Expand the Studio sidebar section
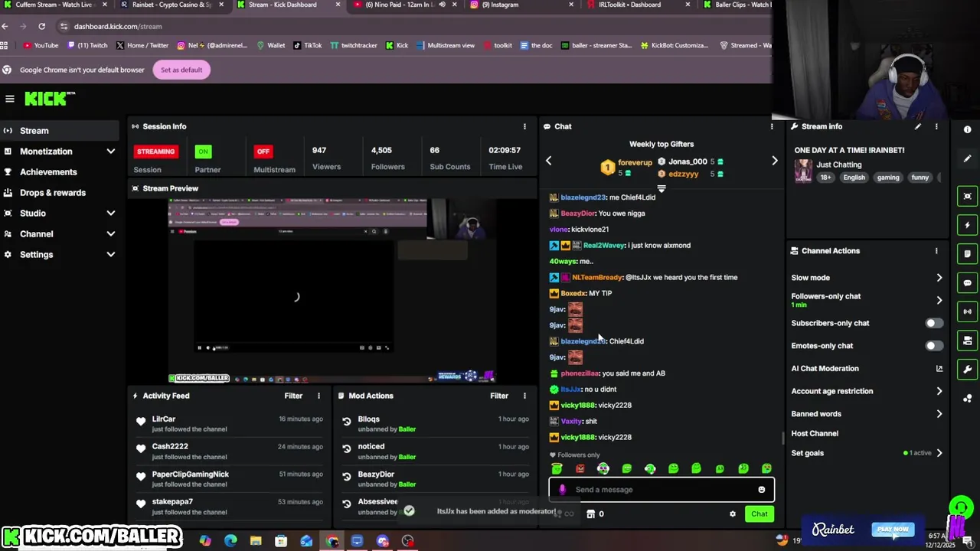This screenshot has width=980, height=551. click(111, 214)
